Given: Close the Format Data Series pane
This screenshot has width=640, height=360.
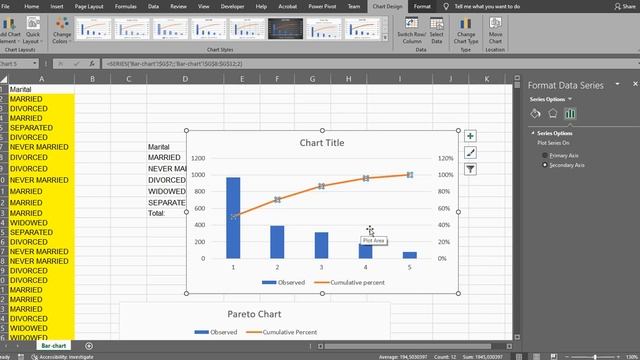Looking at the screenshot, I should (x=635, y=84).
